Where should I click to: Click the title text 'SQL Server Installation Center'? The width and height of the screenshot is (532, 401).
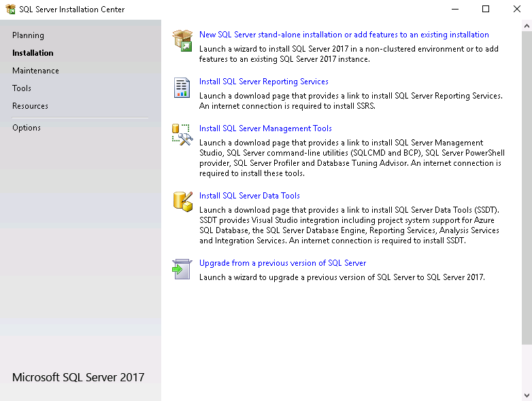coord(72,10)
